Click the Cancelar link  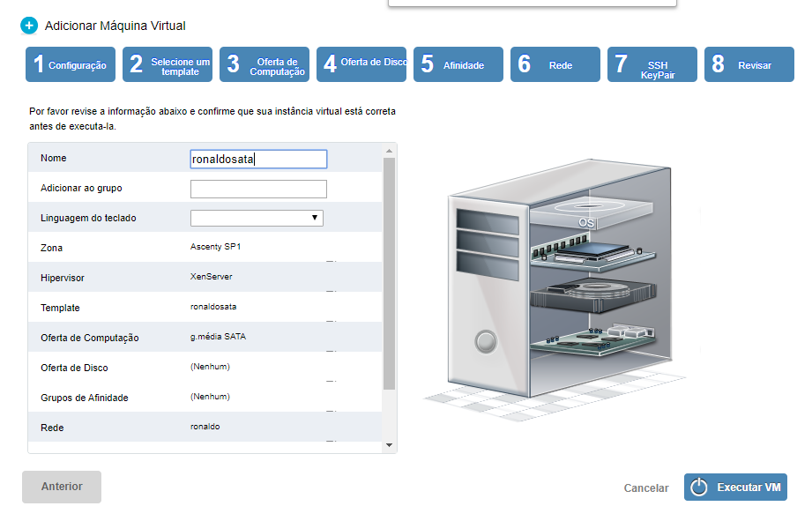[x=645, y=488]
